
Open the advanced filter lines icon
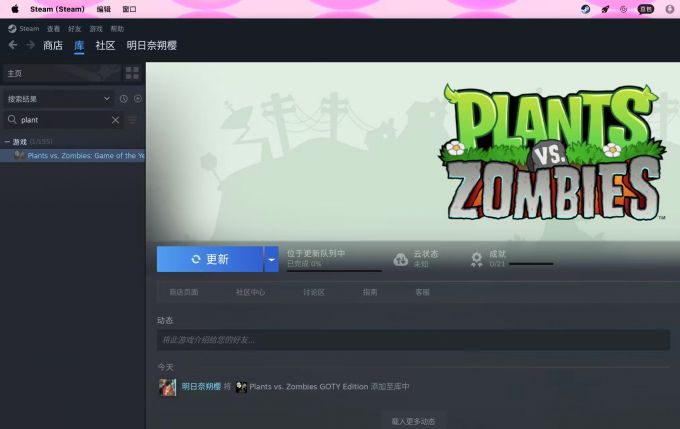(x=132, y=120)
